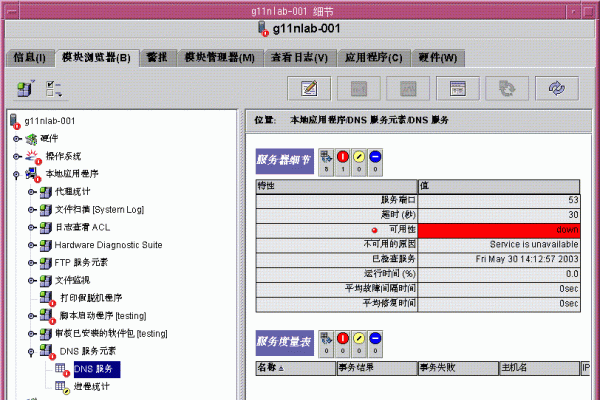The width and height of the screenshot is (600, 400).
Task: Open the window menu button in title bar
Action: point(12,11)
